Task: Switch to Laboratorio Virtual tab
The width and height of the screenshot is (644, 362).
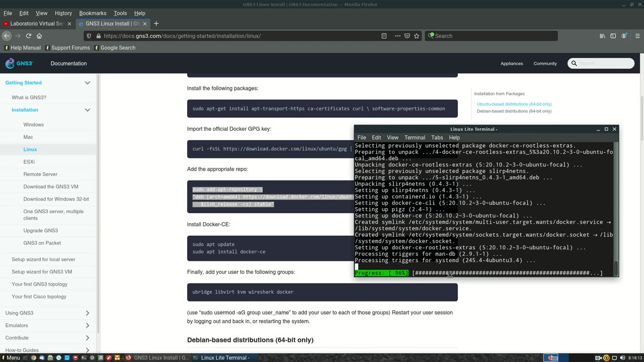Action: pyautogui.click(x=38, y=24)
